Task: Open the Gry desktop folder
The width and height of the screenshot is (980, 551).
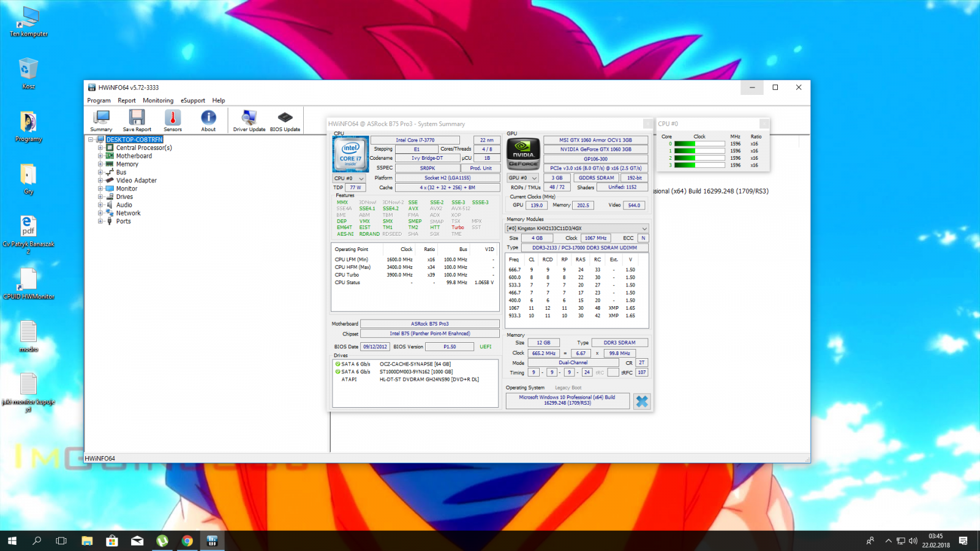Action: click(x=29, y=179)
